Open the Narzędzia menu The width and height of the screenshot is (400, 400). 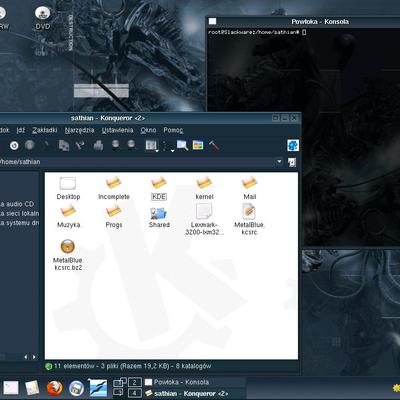click(79, 130)
